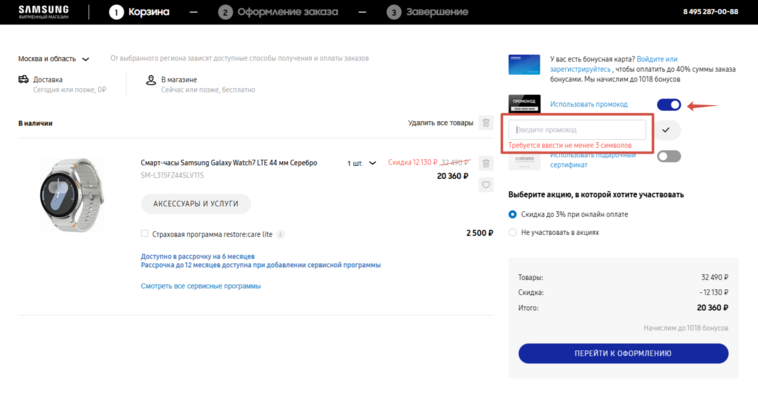Click step 3 circle in header
Viewport: 758px width, 399px height.
click(x=394, y=12)
